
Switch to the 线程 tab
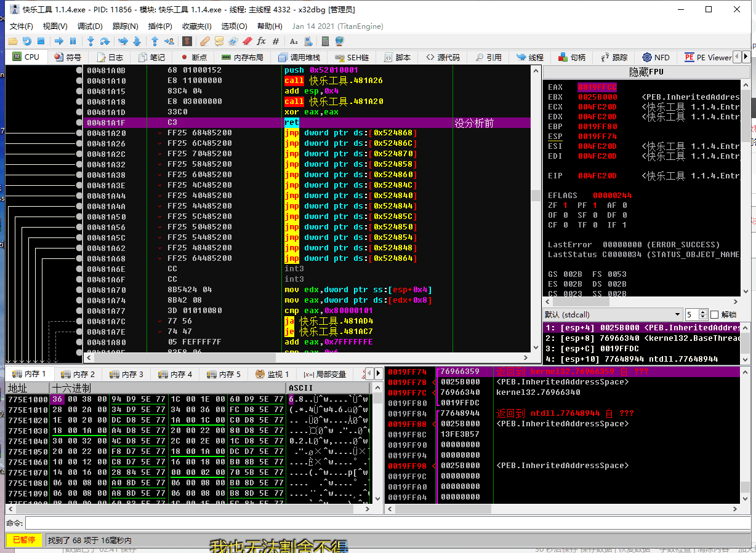(530, 57)
